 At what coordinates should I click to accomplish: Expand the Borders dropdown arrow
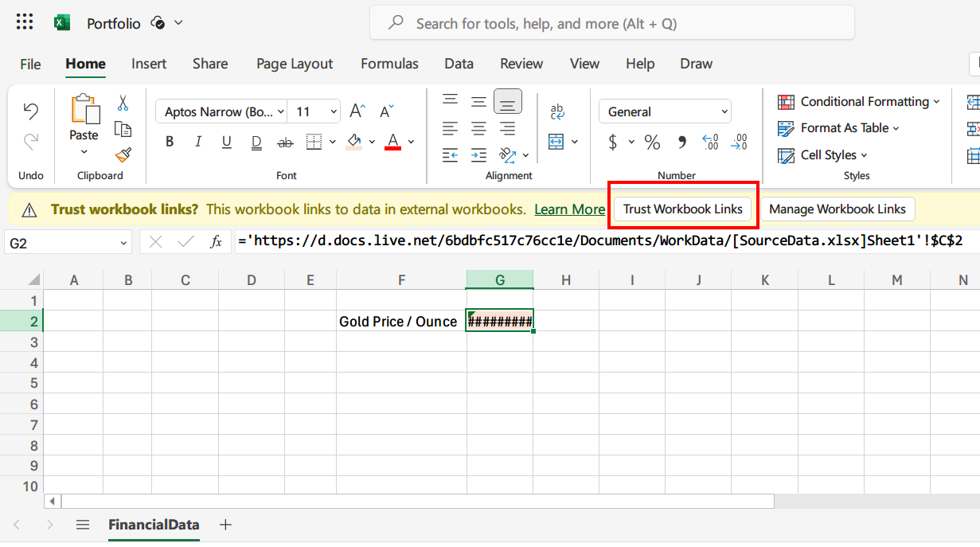[332, 141]
